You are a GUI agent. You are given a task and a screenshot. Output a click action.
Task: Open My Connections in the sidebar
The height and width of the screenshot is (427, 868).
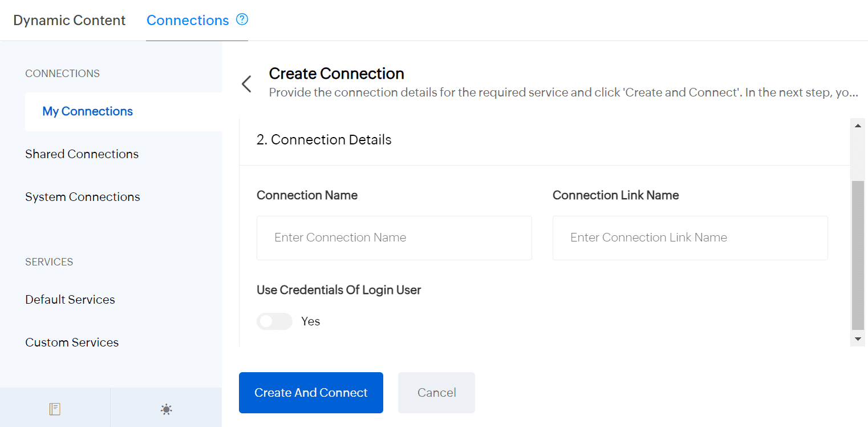pos(87,111)
